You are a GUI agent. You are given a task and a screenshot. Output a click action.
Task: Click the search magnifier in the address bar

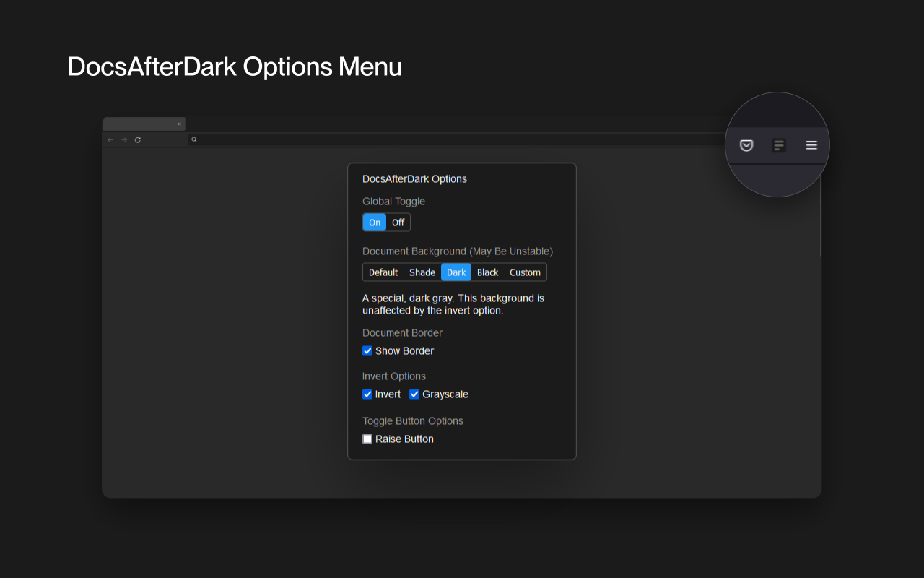pos(193,139)
